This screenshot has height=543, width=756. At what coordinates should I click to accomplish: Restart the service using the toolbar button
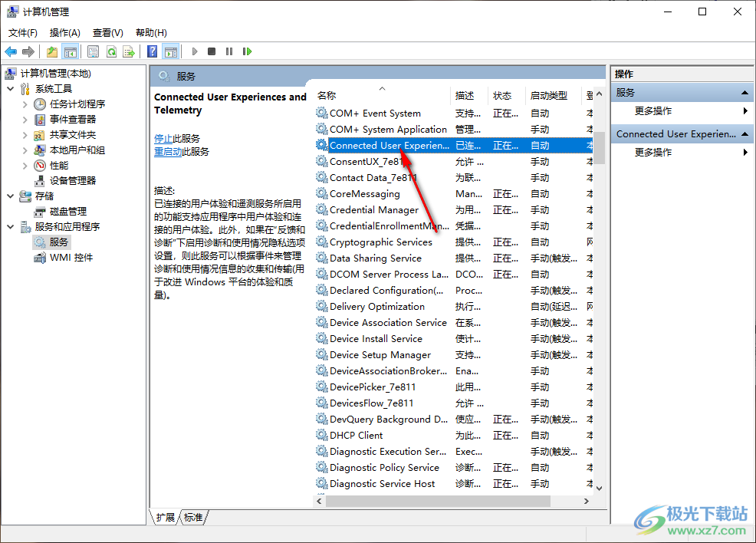[248, 51]
